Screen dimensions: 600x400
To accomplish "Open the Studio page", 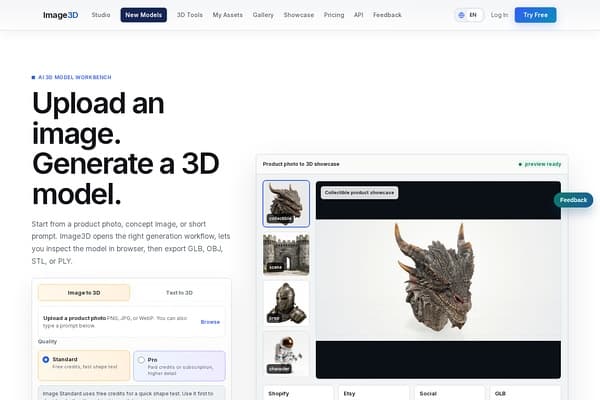I will (x=101, y=15).
